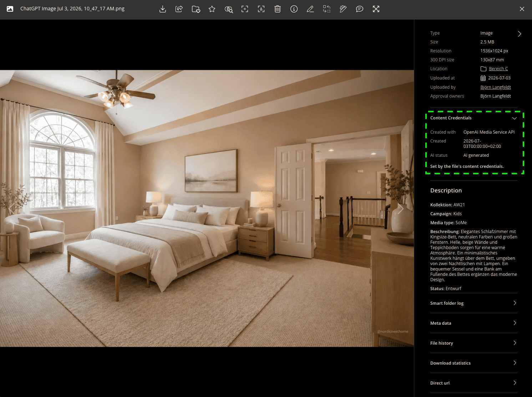This screenshot has height=397, width=532.
Task: Expand the Smart folder log section
Action: tap(474, 303)
